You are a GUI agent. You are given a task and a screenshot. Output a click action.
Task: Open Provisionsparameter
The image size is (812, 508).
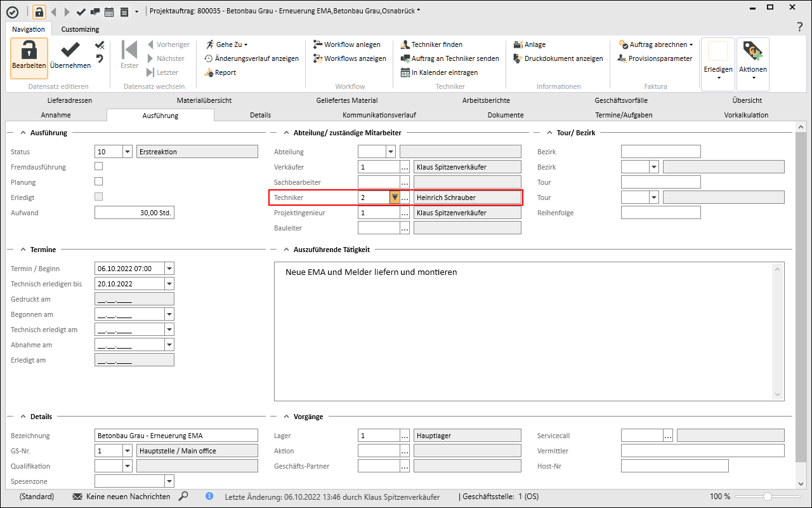[x=655, y=58]
